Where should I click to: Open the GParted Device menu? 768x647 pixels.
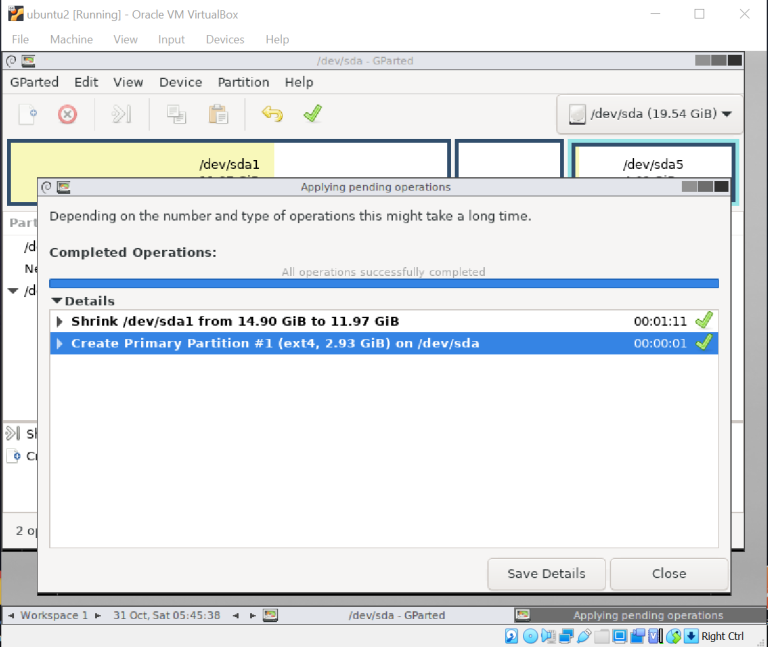[180, 82]
